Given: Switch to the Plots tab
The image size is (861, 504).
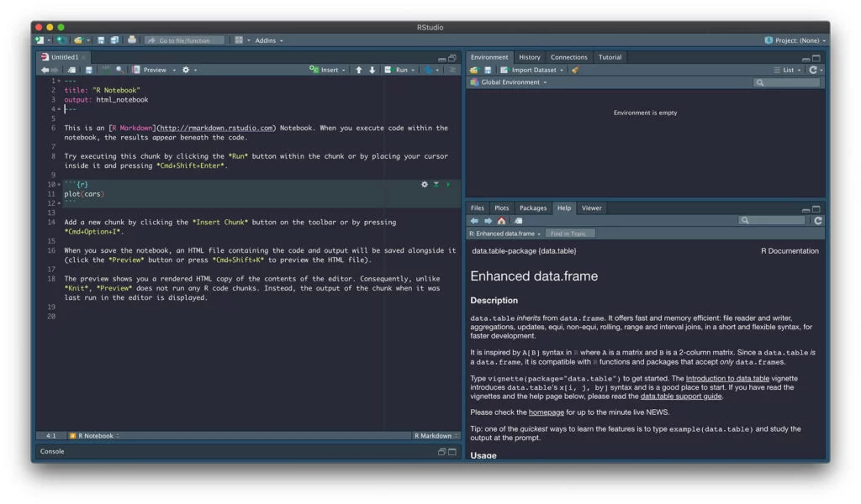Looking at the screenshot, I should tap(501, 207).
